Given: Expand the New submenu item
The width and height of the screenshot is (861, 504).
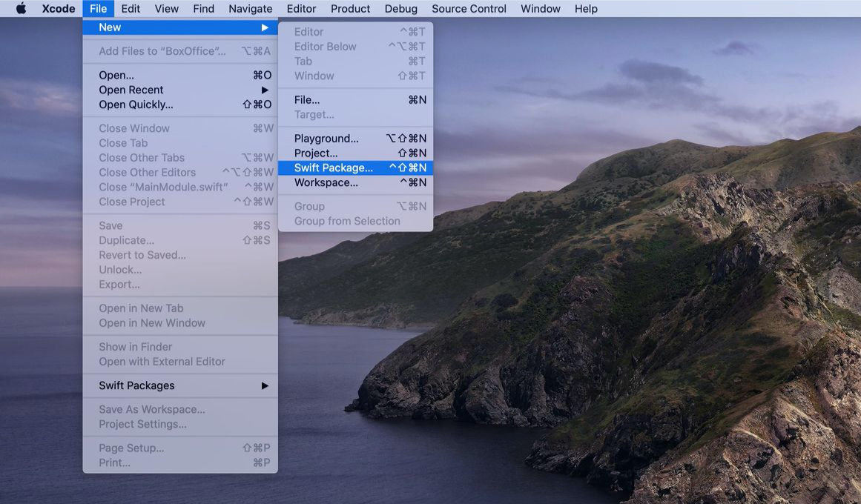Looking at the screenshot, I should [180, 27].
